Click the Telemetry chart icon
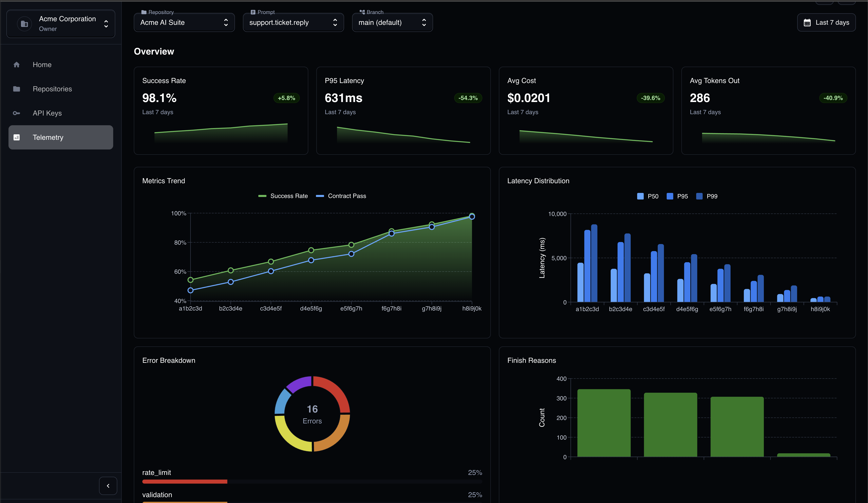The width and height of the screenshot is (868, 503). pyautogui.click(x=17, y=137)
